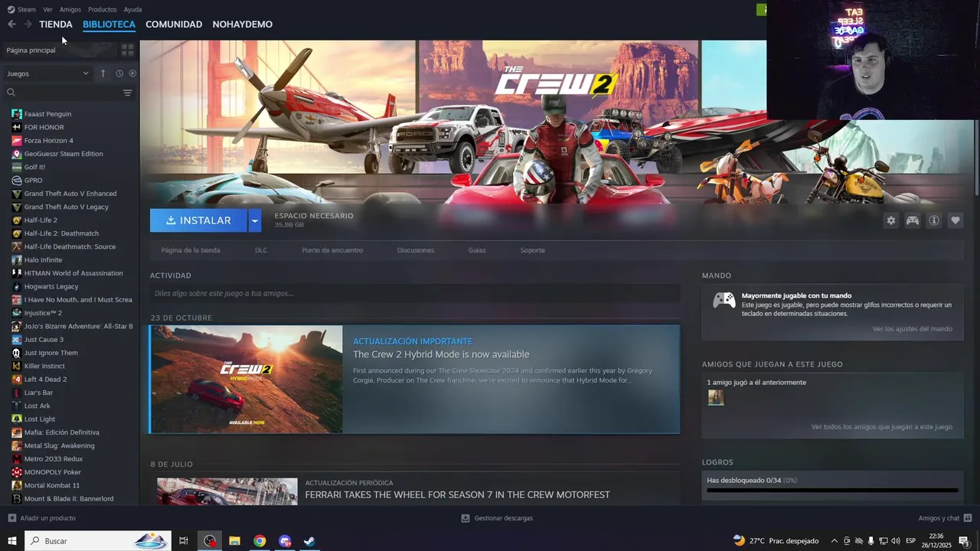
Task: Click the friend avatar who played
Action: (716, 398)
